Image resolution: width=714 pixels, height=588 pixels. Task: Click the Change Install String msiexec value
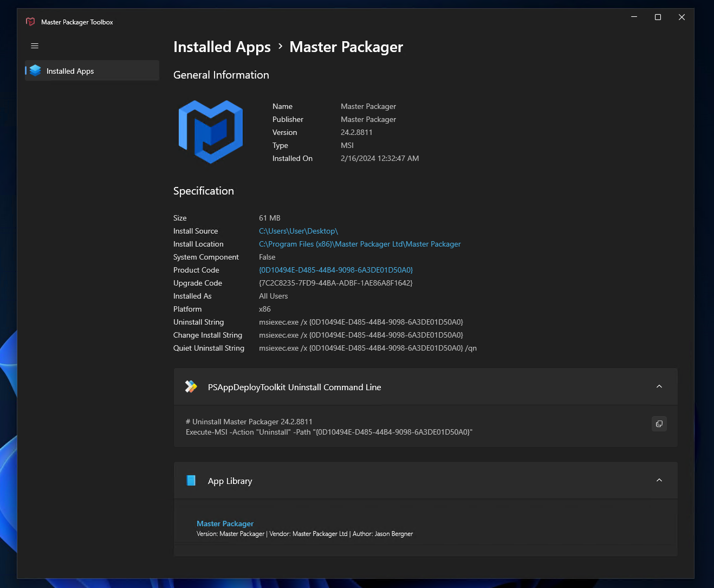click(361, 335)
